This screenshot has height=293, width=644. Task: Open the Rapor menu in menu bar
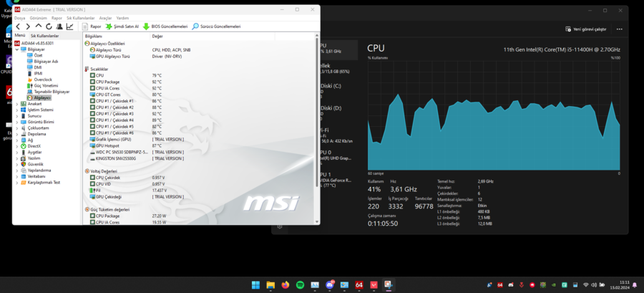click(57, 18)
